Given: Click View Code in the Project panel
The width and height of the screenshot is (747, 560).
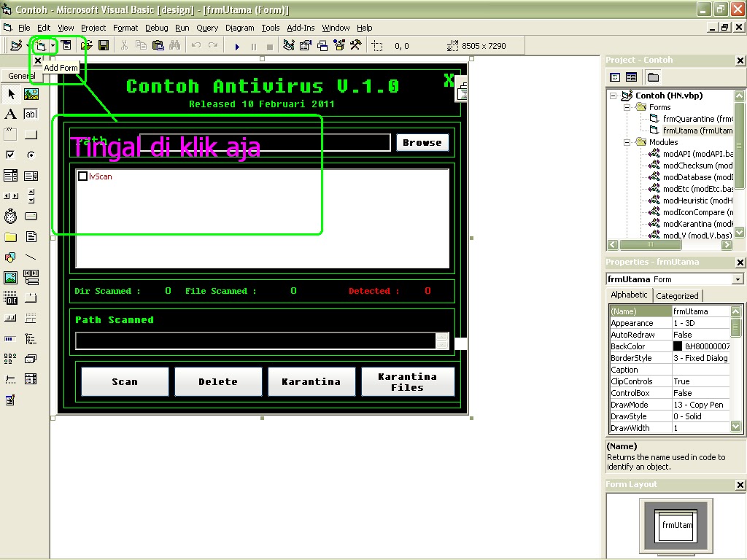Looking at the screenshot, I should point(615,77).
